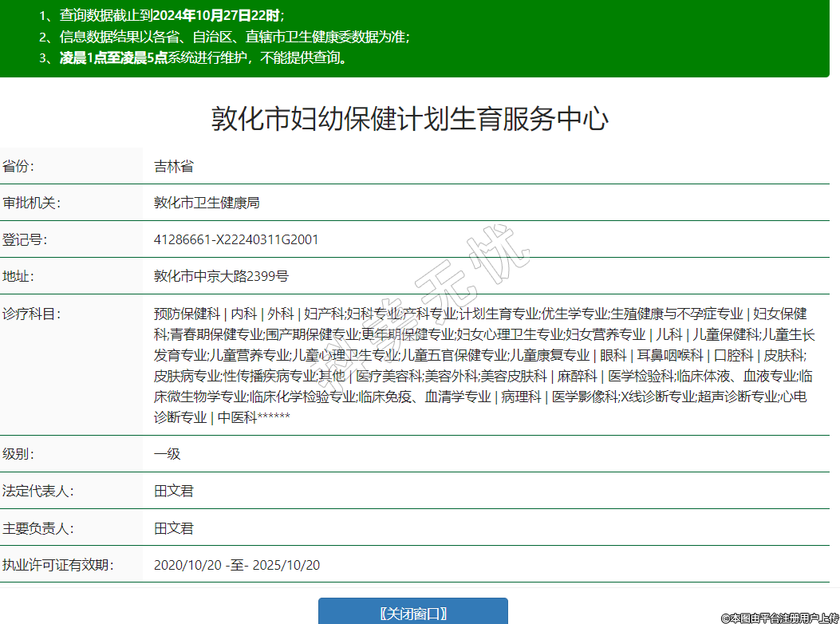
Task: Click the 预防保健科 entry in 诊疗科目
Action: 187,314
